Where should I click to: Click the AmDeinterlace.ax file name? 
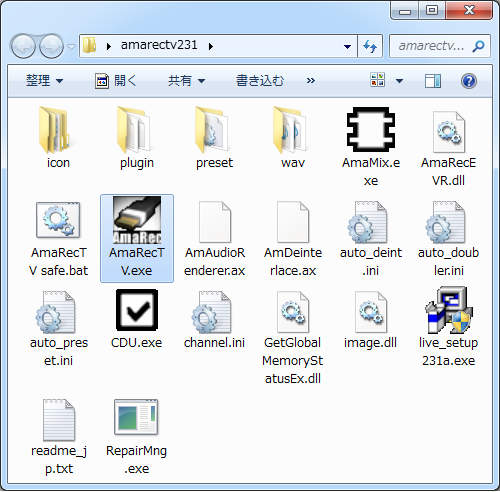293,262
